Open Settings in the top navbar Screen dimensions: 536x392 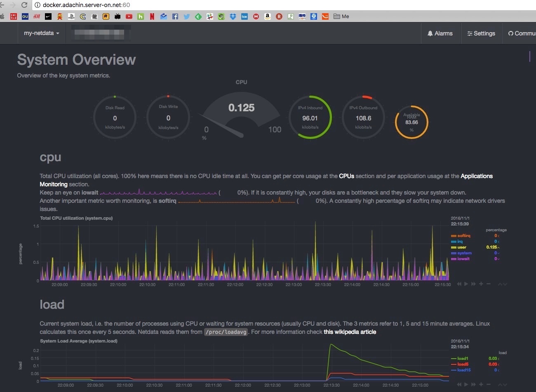coord(481,33)
